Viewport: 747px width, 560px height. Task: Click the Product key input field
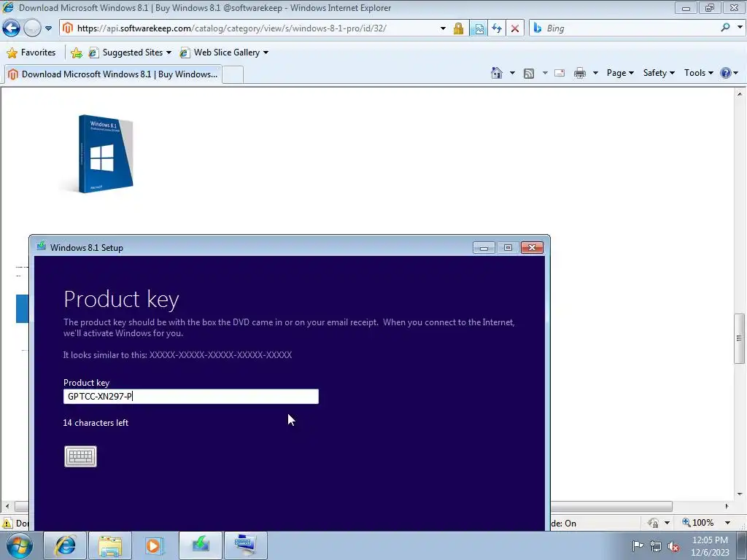pos(191,396)
